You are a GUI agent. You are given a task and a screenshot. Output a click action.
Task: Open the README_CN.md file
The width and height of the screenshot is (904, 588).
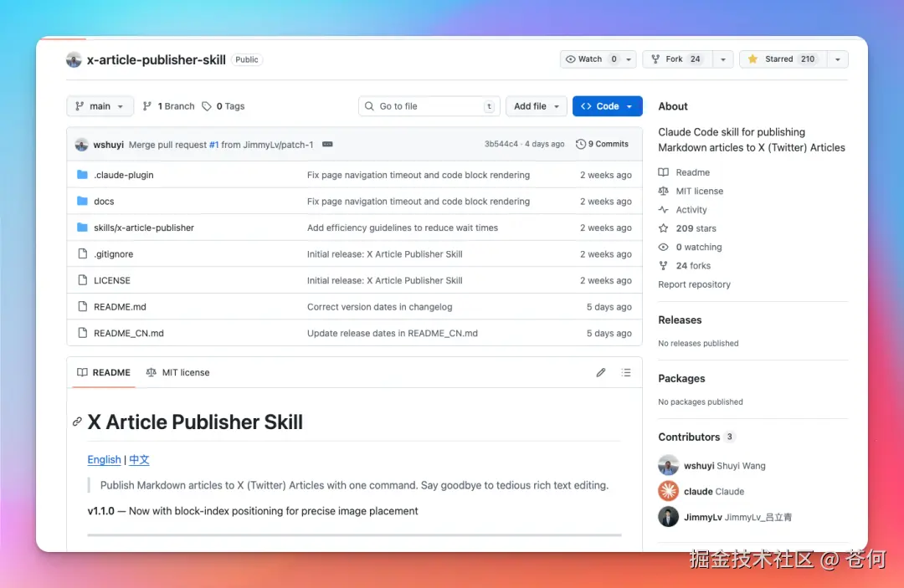click(x=129, y=333)
